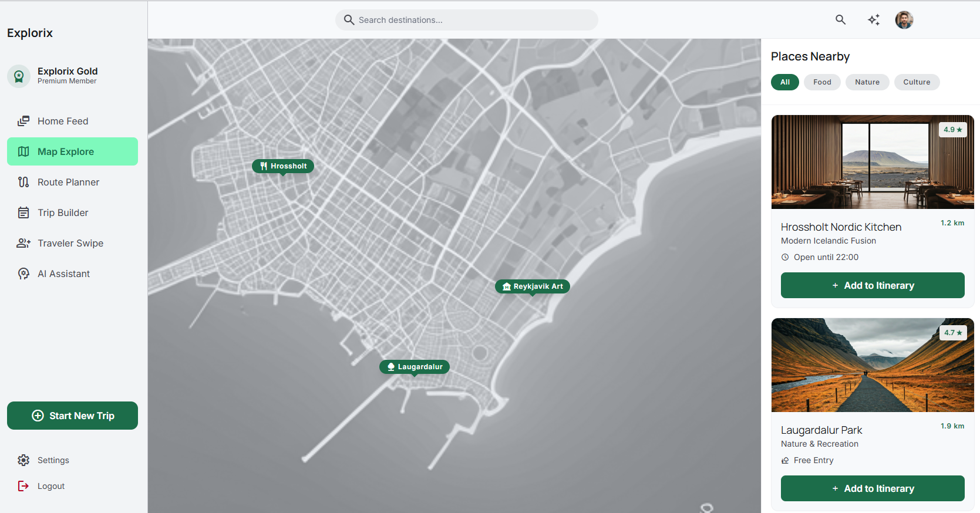Select the Laugardalur map pin
The image size is (980, 513).
(x=415, y=367)
